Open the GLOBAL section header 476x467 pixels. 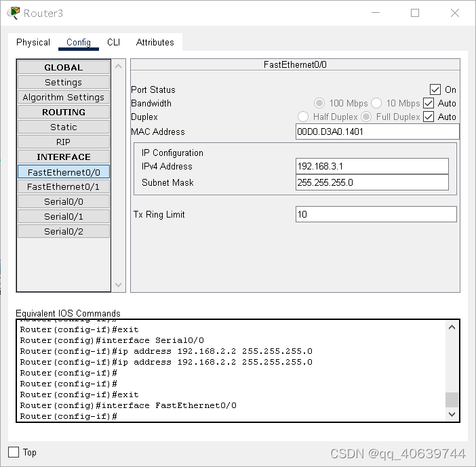pyautogui.click(x=64, y=67)
